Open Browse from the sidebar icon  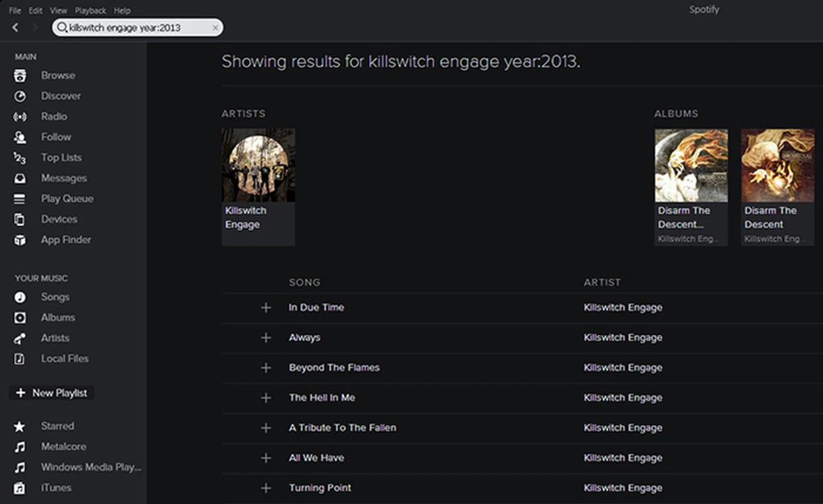[x=20, y=76]
